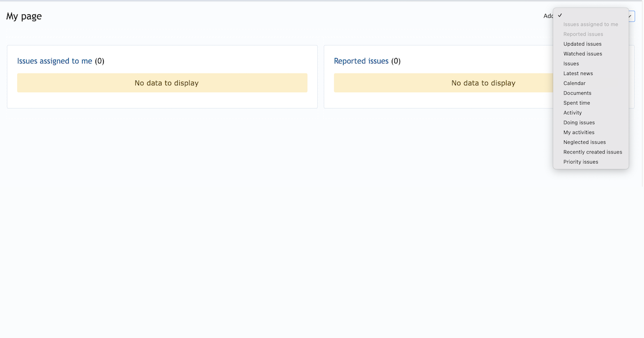644x338 pixels.
Task: Select the "My activities" option
Action: pyautogui.click(x=579, y=132)
